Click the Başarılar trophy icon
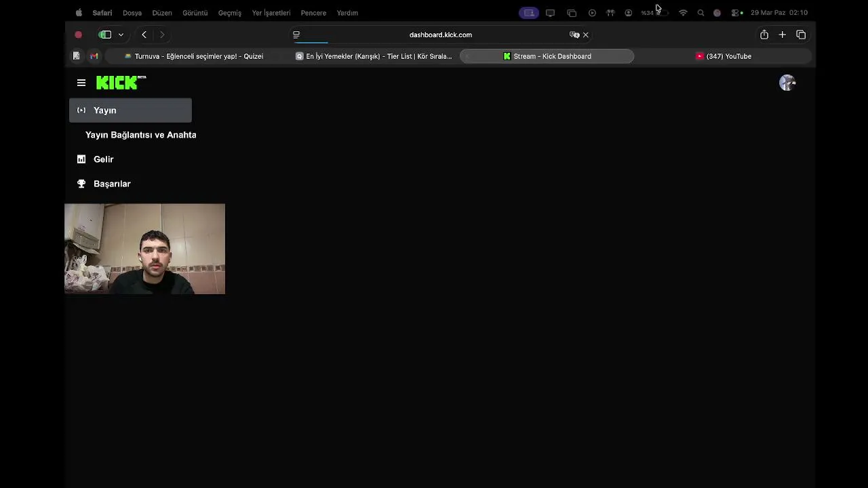 click(x=81, y=184)
